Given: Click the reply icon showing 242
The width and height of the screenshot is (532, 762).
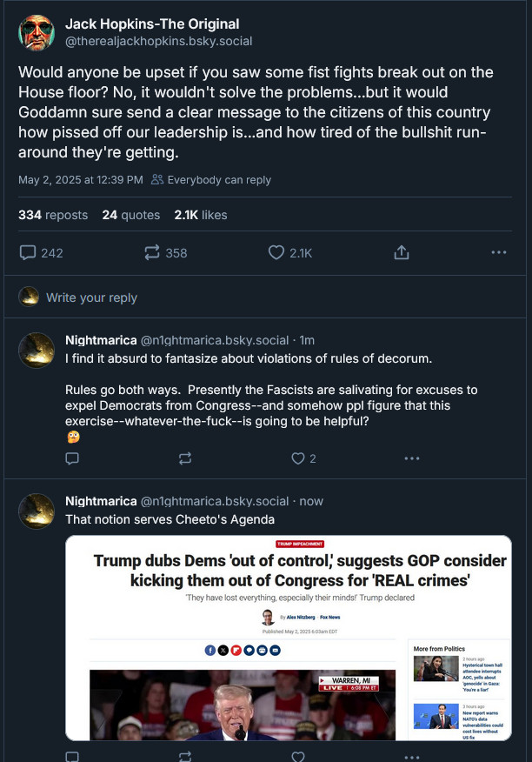Looking at the screenshot, I should [x=41, y=253].
